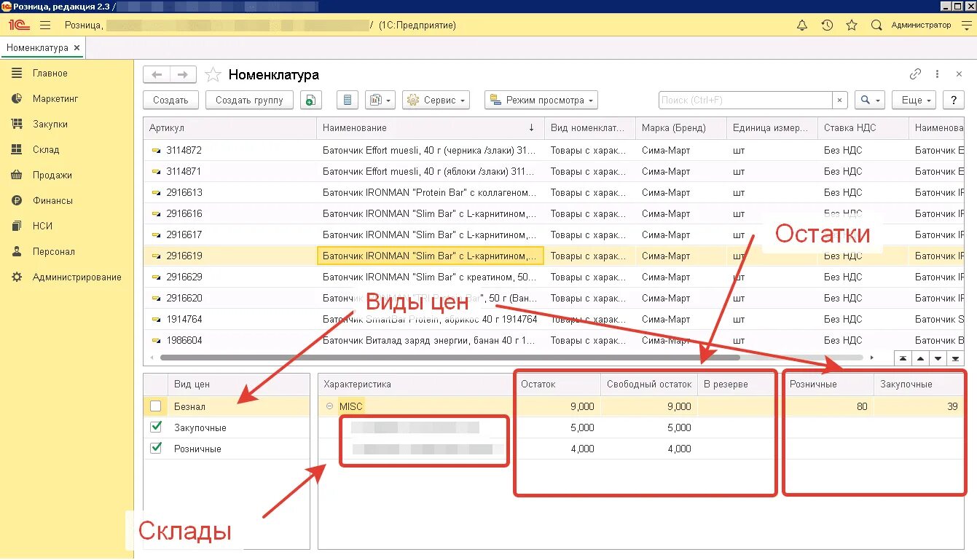Select row with article 1986604

tap(554, 340)
